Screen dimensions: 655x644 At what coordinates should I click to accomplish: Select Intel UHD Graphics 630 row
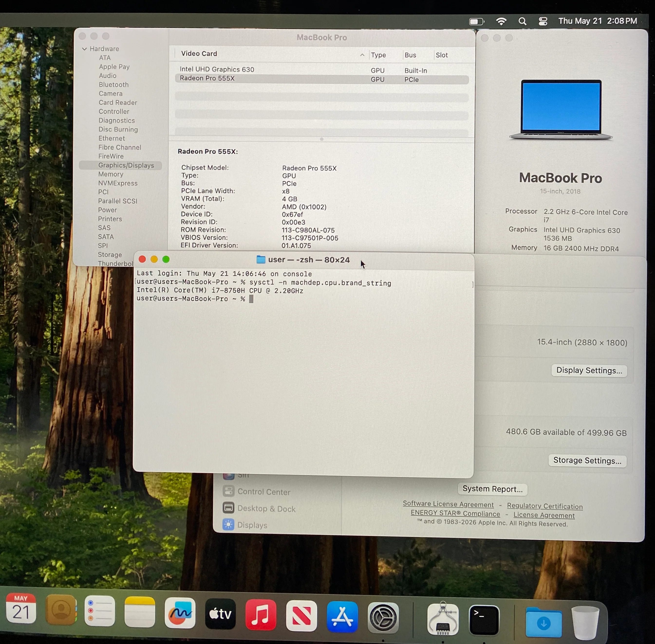(x=322, y=70)
